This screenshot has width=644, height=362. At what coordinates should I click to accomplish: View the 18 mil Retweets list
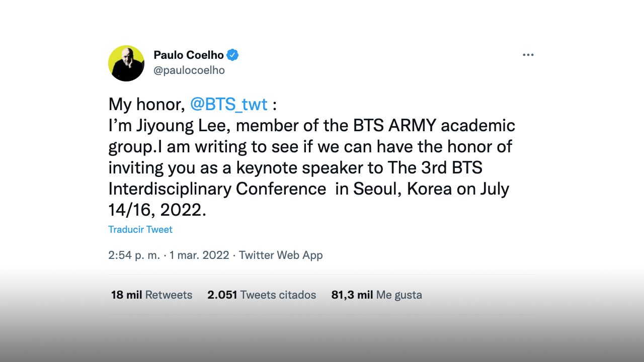pos(151,295)
